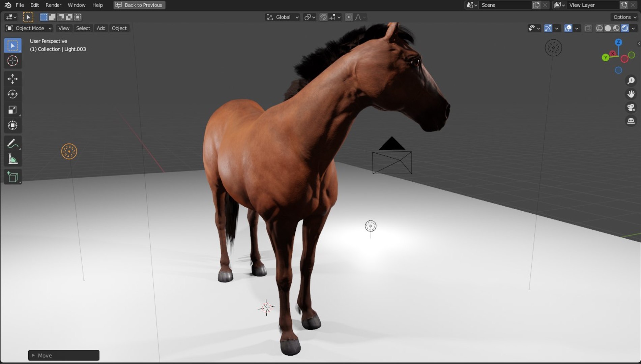Pick the Add Cube tool

tap(12, 177)
